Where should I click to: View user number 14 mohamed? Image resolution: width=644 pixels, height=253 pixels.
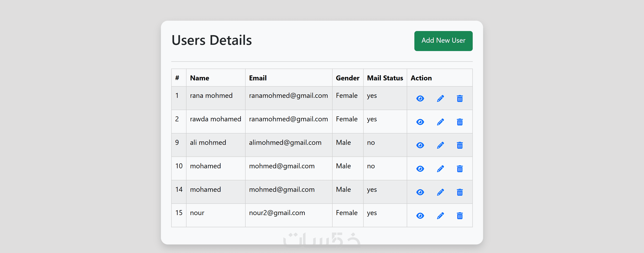pyautogui.click(x=420, y=192)
